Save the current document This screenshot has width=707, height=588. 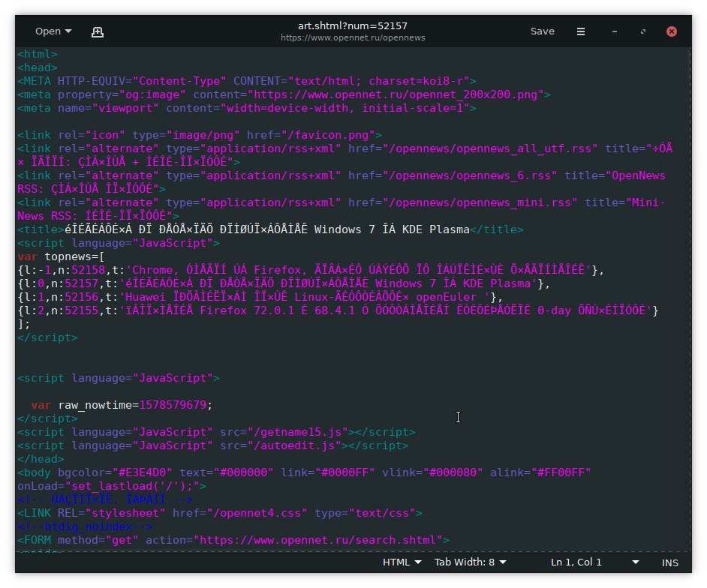(542, 31)
